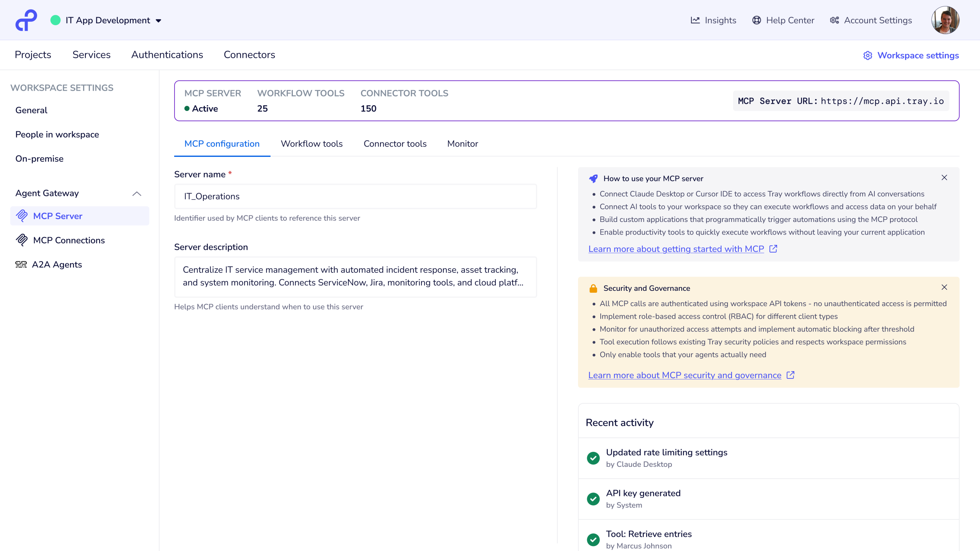Click the user profile avatar
Image resolution: width=980 pixels, height=551 pixels.
coord(945,20)
